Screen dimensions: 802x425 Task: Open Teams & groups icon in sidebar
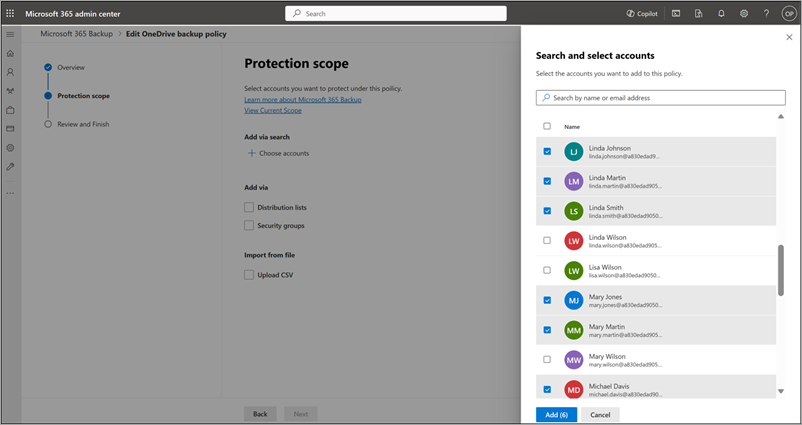pyautogui.click(x=10, y=91)
